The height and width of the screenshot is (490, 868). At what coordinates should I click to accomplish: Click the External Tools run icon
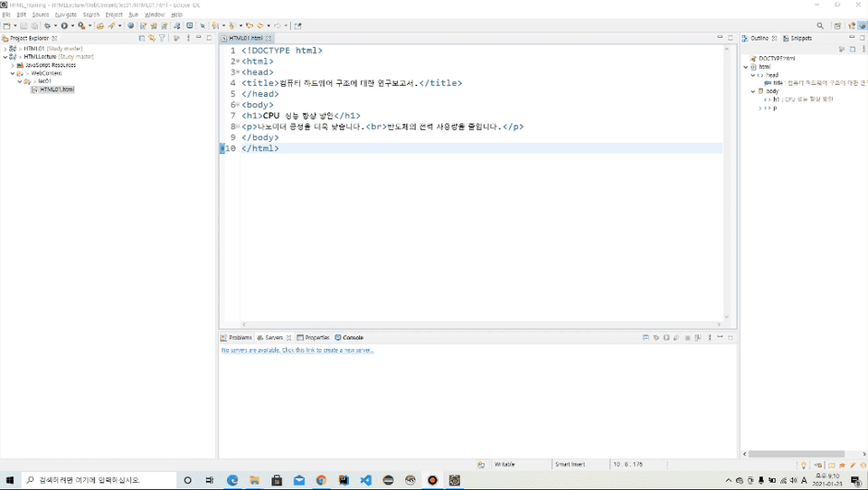click(x=81, y=25)
